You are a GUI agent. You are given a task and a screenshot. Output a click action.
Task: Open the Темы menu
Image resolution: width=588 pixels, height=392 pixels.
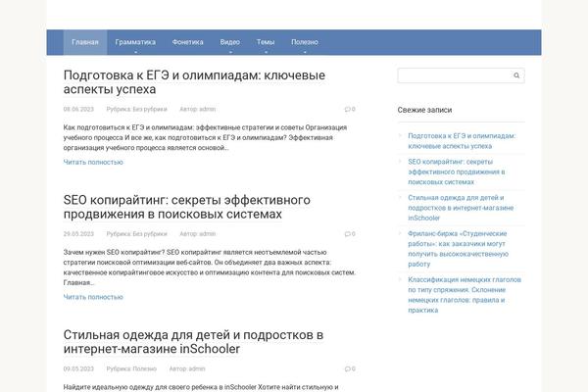click(266, 42)
